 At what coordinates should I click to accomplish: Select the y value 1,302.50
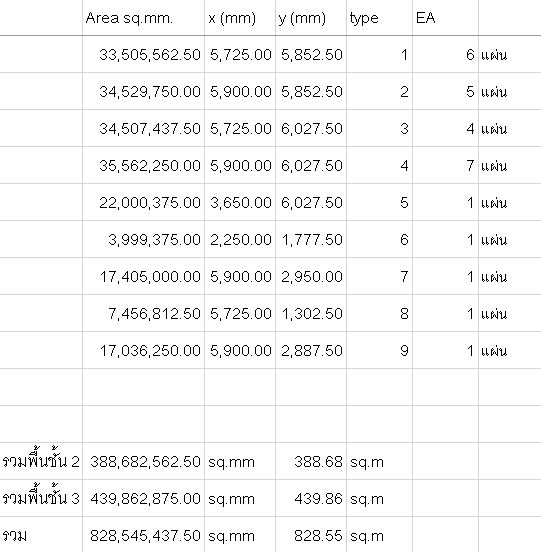[311, 313]
